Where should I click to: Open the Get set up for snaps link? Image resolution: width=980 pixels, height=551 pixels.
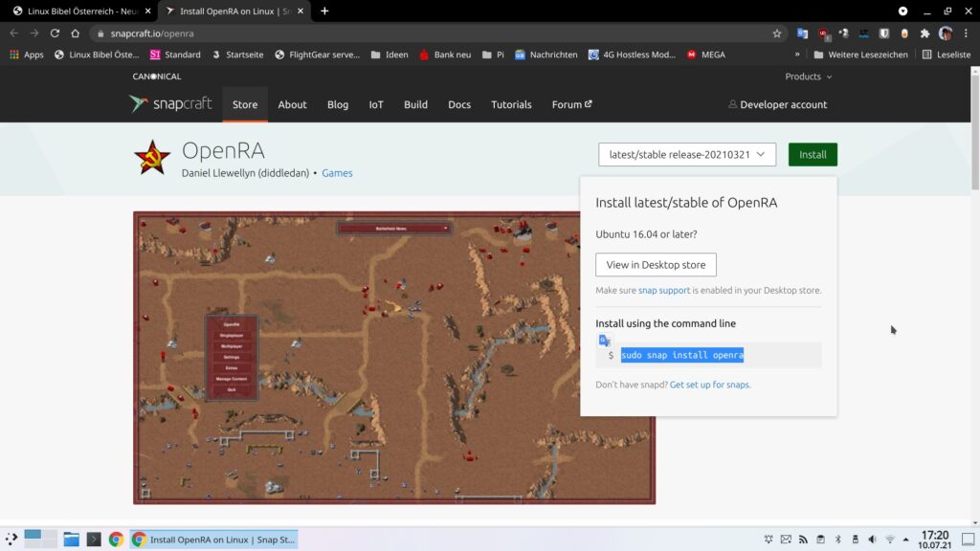coord(709,385)
